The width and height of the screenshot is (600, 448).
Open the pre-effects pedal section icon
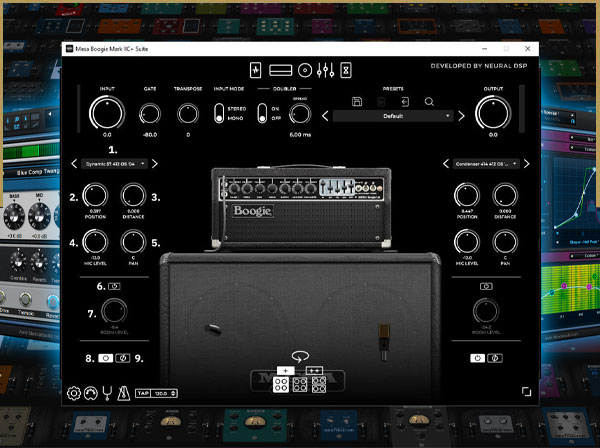coord(255,70)
